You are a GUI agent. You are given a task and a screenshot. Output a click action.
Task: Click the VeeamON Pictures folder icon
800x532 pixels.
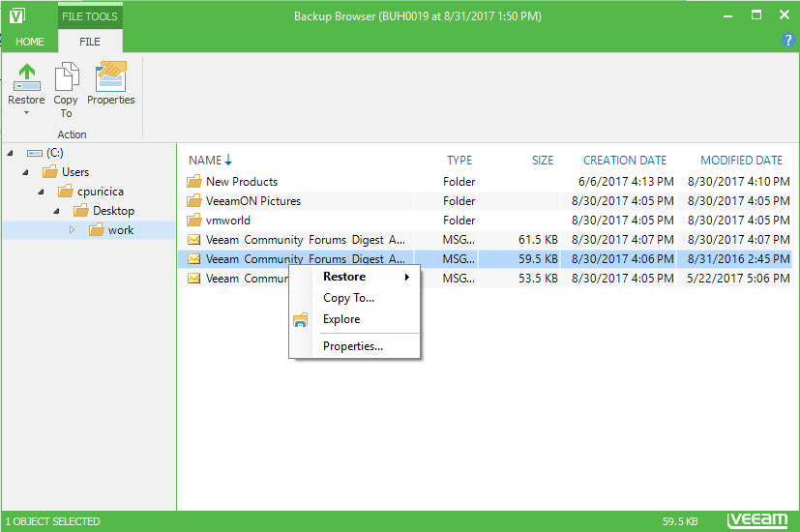(x=193, y=201)
